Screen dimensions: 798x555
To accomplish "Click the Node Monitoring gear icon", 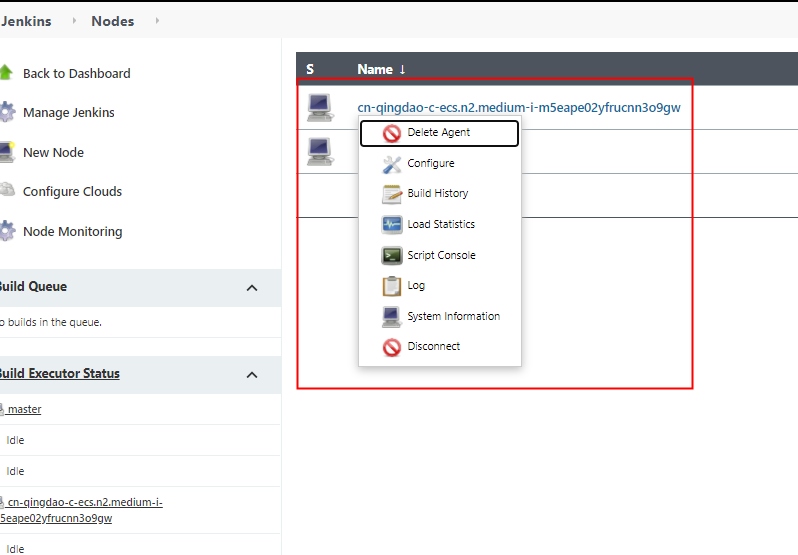I will point(7,231).
